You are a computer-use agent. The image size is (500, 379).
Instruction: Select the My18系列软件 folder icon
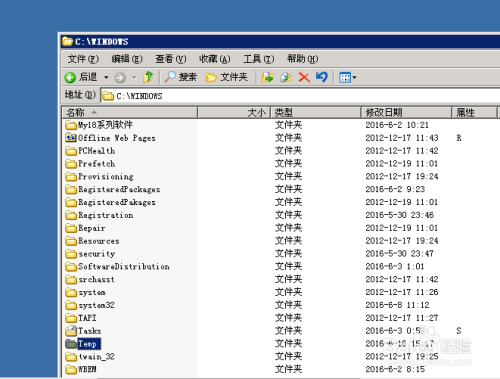tap(71, 125)
